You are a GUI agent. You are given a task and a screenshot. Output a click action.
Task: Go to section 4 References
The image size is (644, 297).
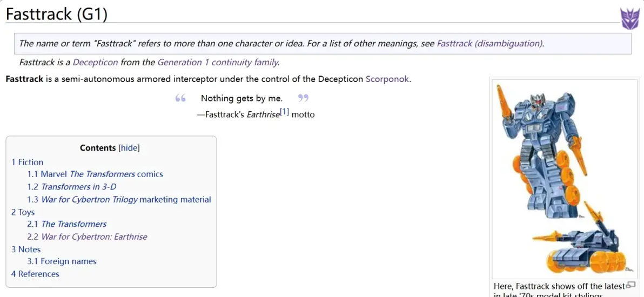(x=35, y=274)
